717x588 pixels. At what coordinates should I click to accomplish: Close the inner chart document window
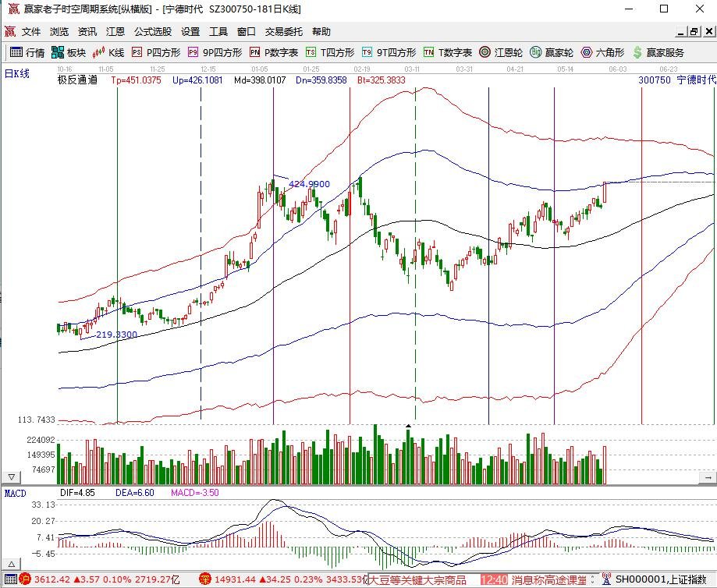point(708,31)
